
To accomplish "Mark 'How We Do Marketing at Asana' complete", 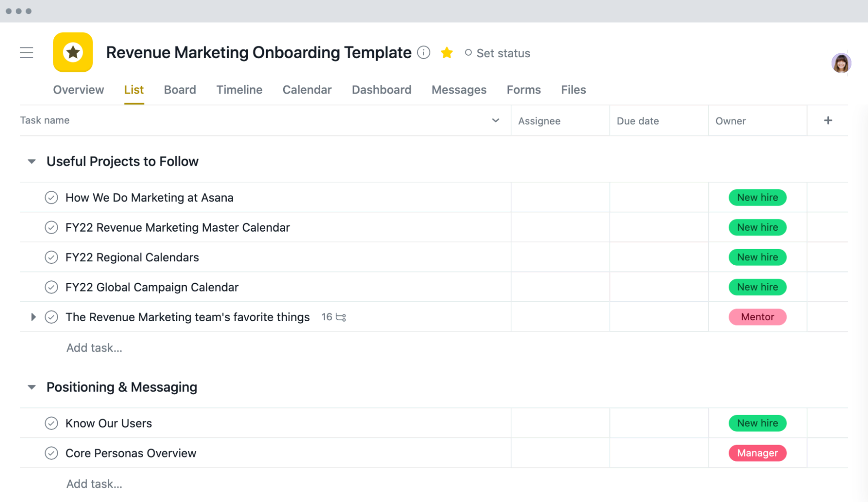I will click(51, 197).
